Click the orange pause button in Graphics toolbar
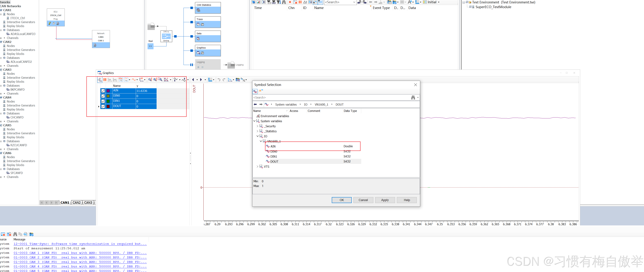Image resolution: width=644 pixels, height=272 pixels. (105, 80)
